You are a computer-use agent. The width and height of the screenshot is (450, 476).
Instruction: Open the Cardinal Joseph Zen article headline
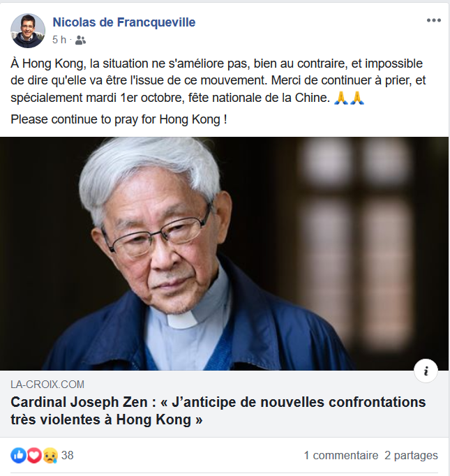point(218,410)
